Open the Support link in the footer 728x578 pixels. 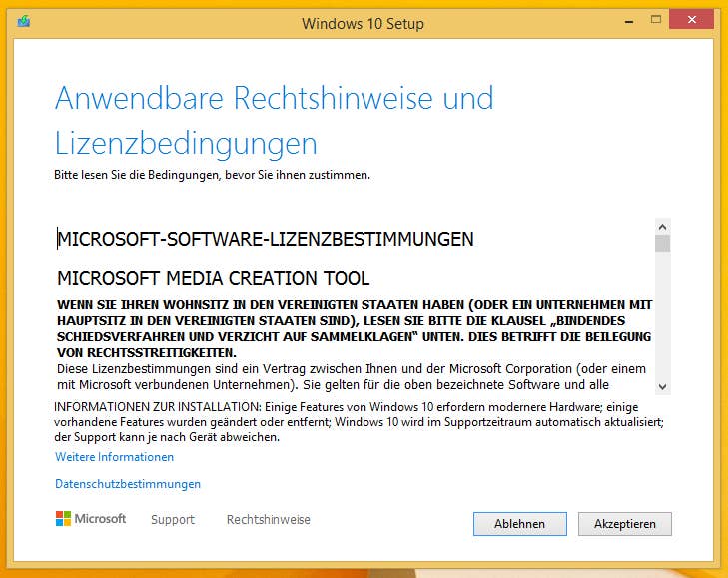tap(172, 519)
